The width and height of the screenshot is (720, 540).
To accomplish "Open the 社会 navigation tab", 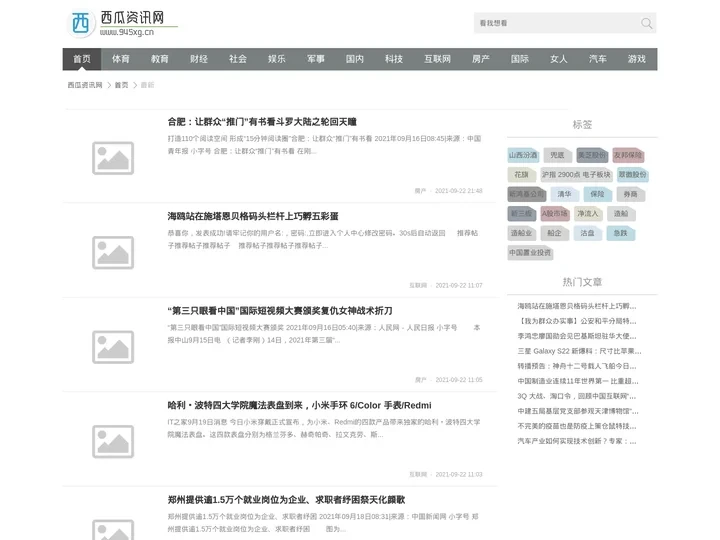I will pos(238,59).
